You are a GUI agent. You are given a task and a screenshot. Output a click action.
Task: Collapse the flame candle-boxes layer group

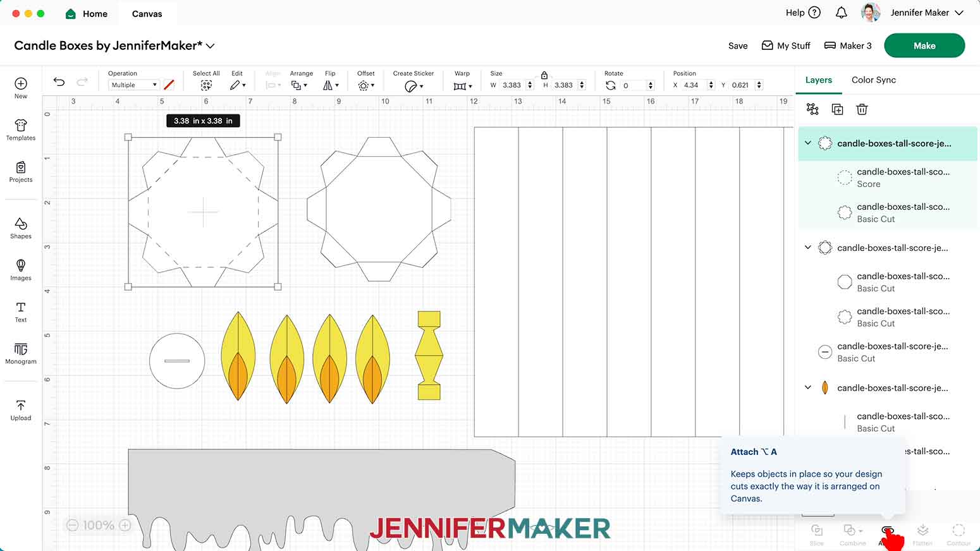[x=807, y=388]
